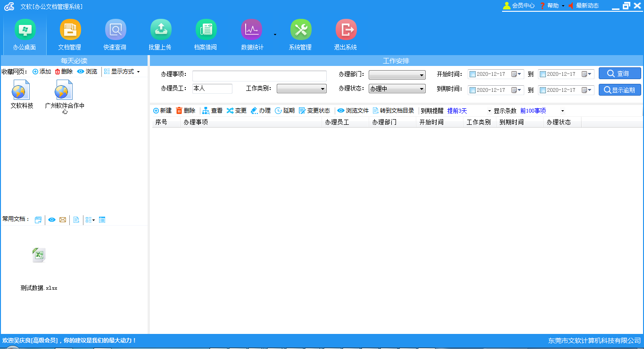点击退出系统图标

tap(346, 28)
